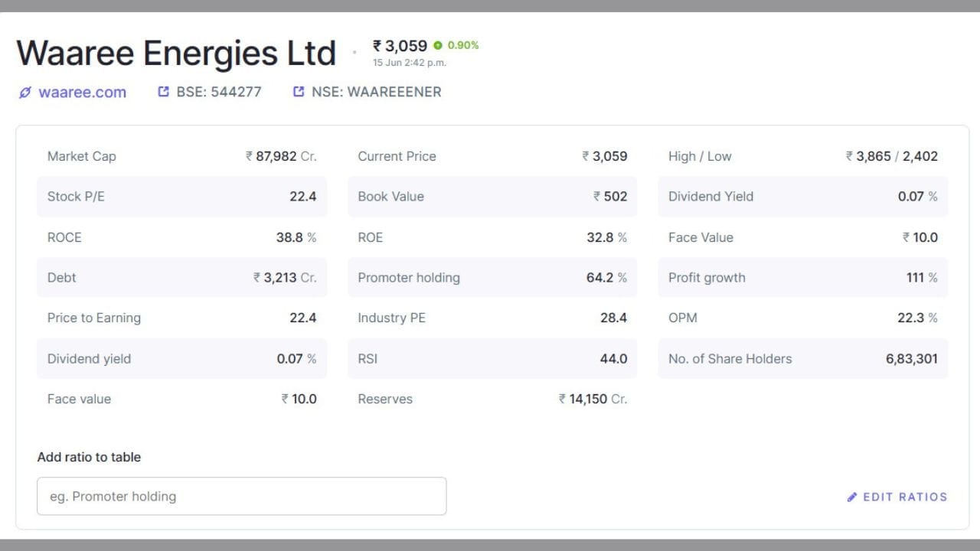Screen dimensions: 980x551
Task: Click the Price to Earning label
Action: (94, 318)
